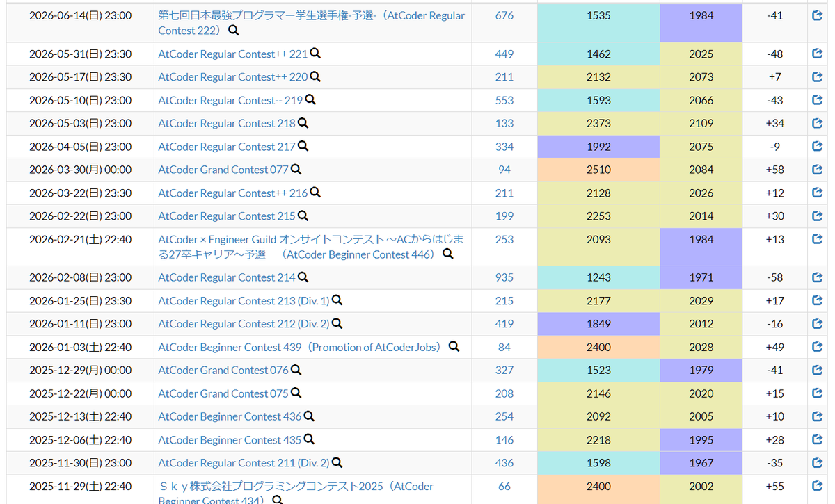835x504 pixels.
Task: Click the magnifier icon beside Regular Contest 212 (Div. 2)
Action: coord(337,323)
